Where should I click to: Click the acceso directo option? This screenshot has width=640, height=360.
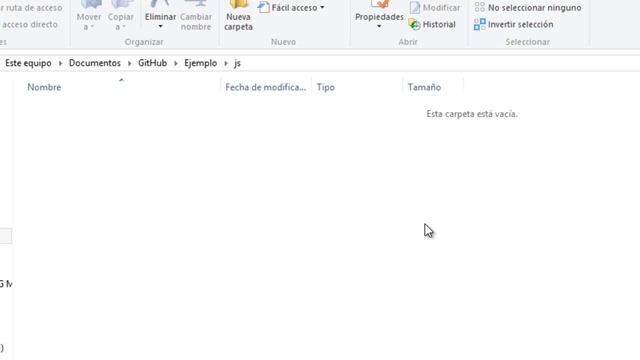pos(29,24)
